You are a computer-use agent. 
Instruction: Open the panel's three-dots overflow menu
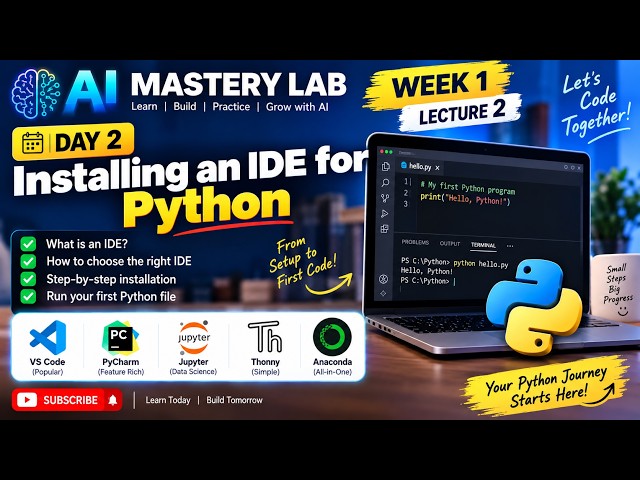point(510,246)
